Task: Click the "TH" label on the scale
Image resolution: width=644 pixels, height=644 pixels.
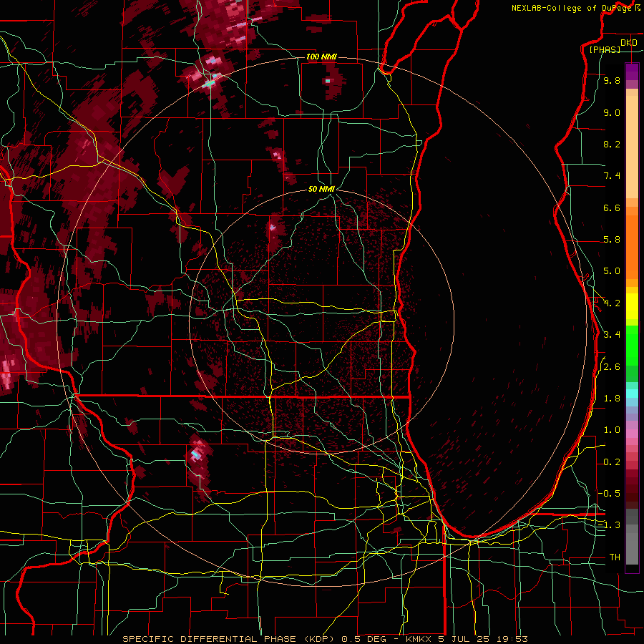Action: pyautogui.click(x=615, y=557)
